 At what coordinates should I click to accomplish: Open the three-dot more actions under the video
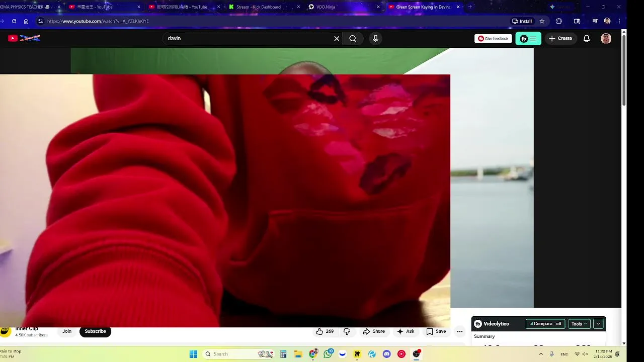[459, 331]
